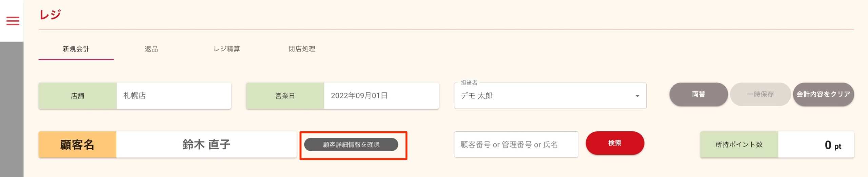Expand the 担当者 dropdown arrow
This screenshot has height=177, width=868.
pyautogui.click(x=637, y=96)
